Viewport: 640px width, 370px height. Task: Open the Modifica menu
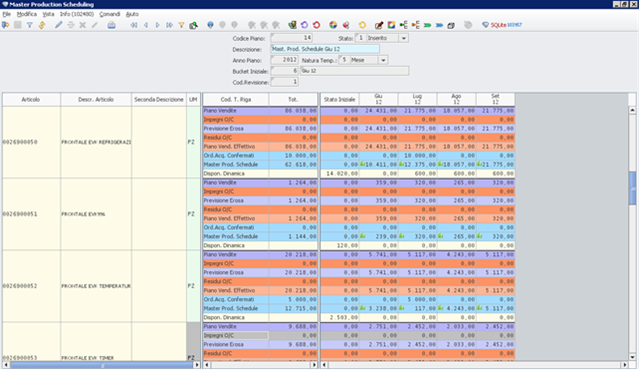pos(27,14)
